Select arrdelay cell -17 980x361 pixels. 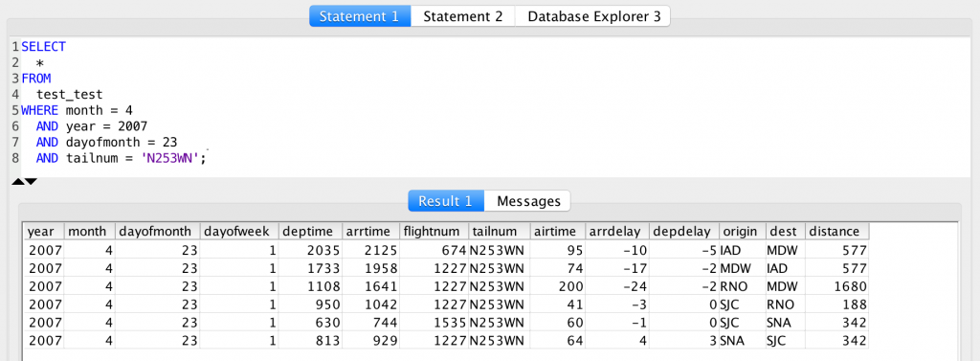click(x=617, y=268)
